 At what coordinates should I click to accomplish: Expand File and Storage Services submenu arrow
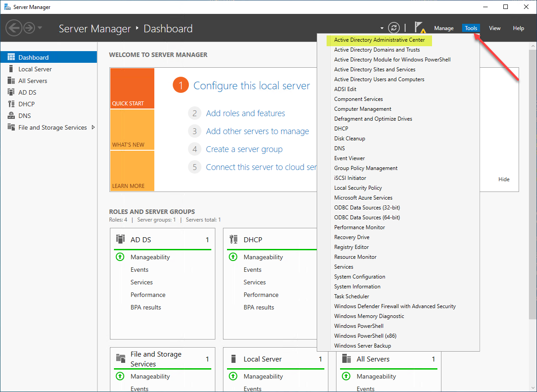pos(93,127)
